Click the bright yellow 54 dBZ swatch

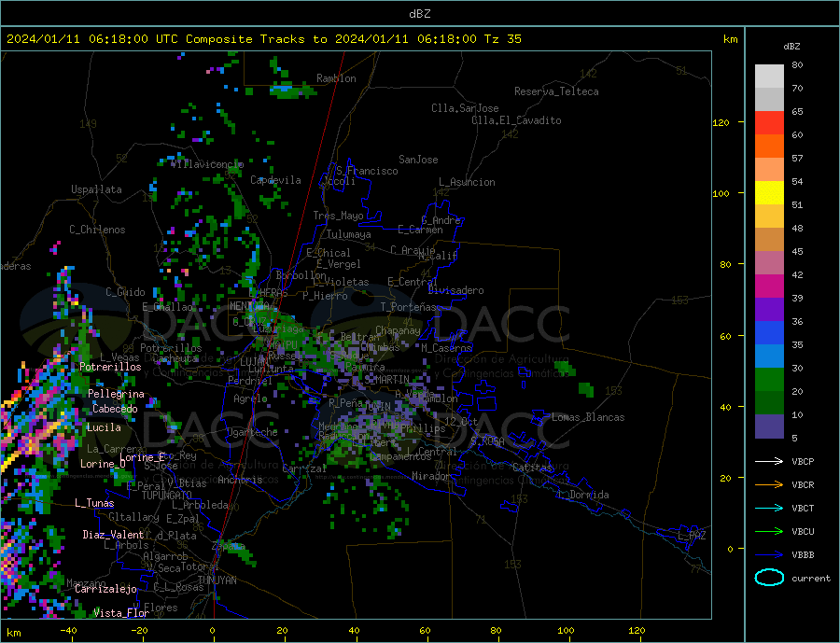[x=769, y=193]
